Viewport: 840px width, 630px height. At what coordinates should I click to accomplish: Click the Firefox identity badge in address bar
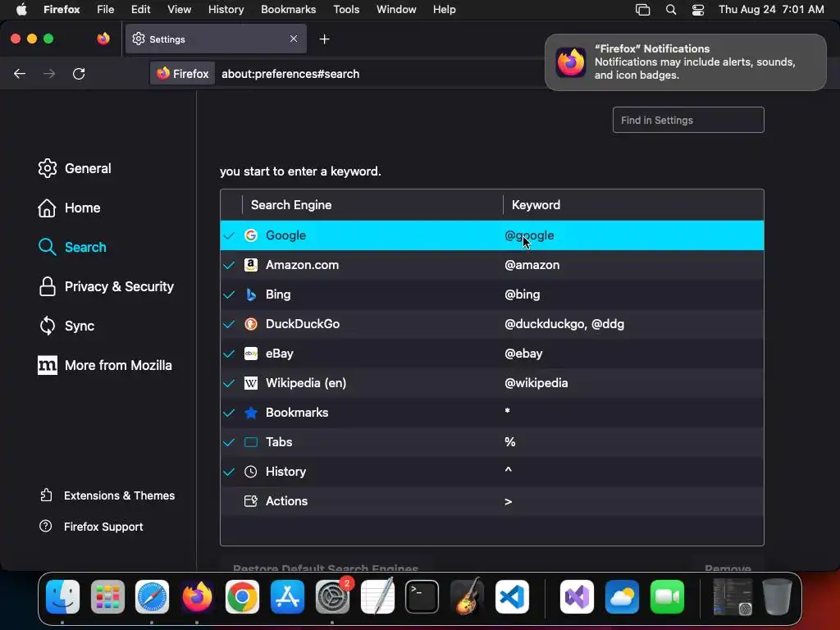pyautogui.click(x=183, y=74)
